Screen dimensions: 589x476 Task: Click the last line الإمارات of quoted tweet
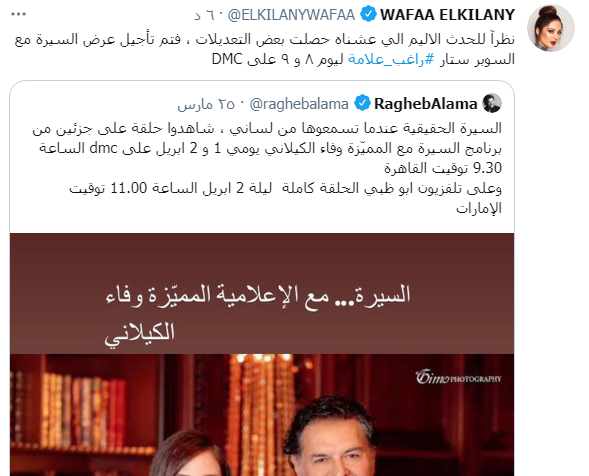[479, 208]
